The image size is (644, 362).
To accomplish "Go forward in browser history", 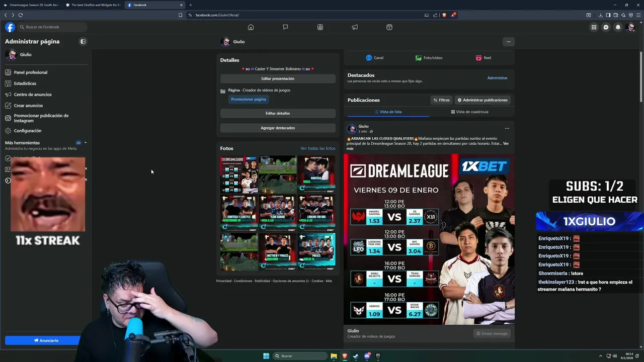I will 13,15.
